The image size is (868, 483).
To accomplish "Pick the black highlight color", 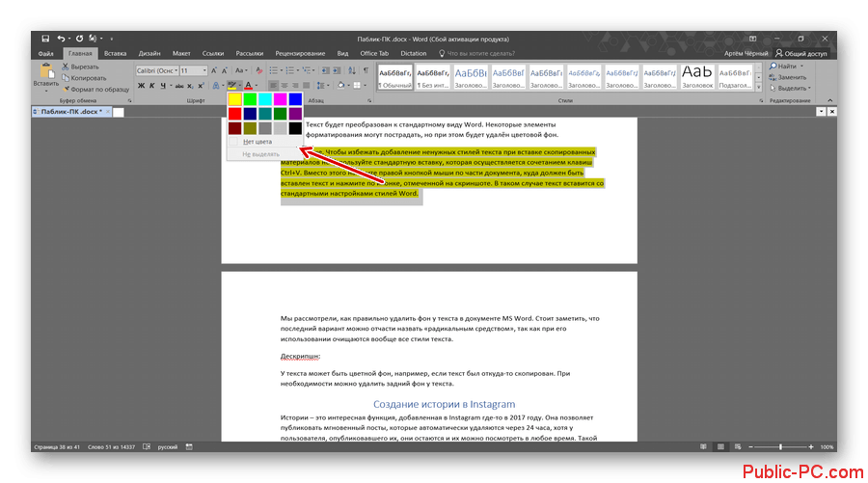I will coord(295,128).
